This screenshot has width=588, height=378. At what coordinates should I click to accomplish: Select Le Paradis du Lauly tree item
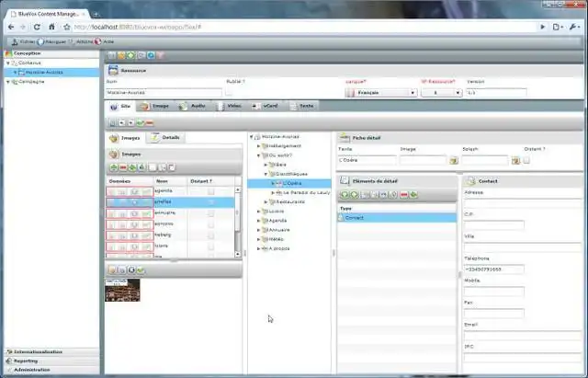306,192
